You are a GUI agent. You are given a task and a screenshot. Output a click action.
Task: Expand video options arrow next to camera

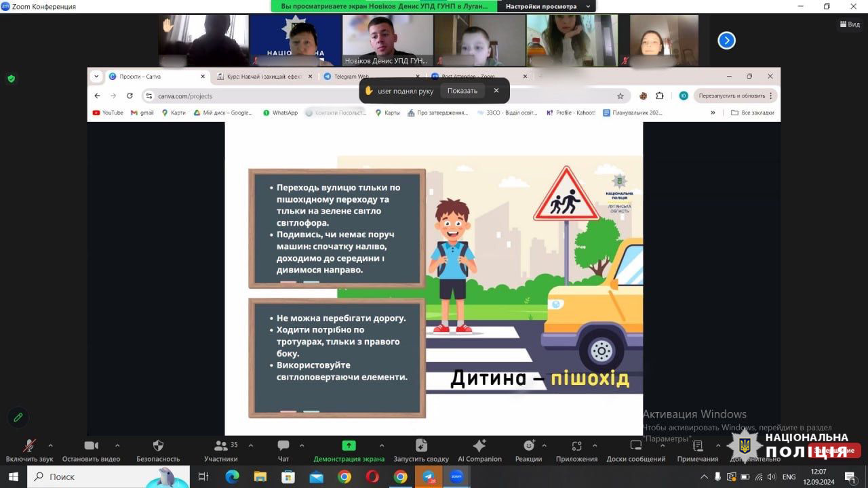point(117,445)
